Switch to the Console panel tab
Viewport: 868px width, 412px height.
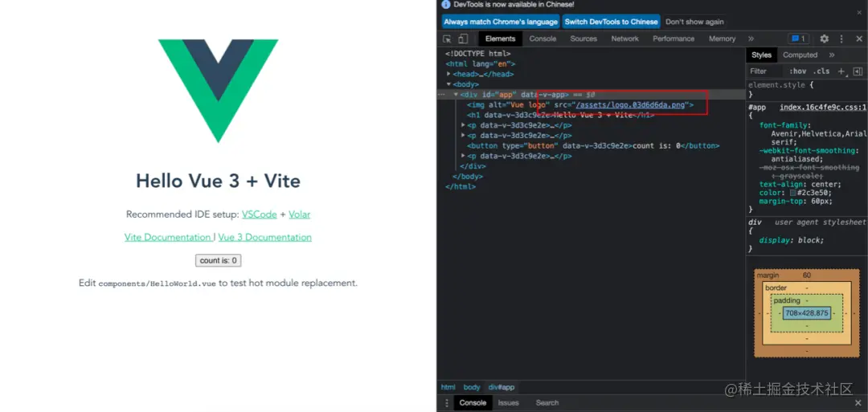pyautogui.click(x=542, y=39)
